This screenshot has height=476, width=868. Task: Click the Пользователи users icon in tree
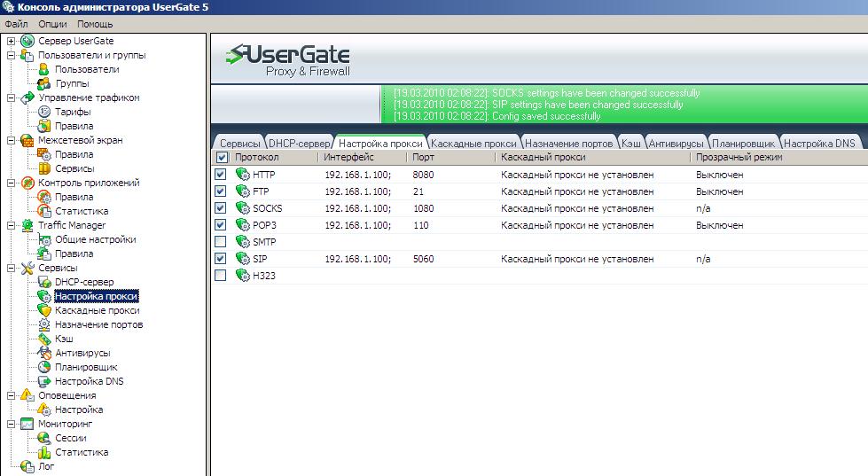click(x=43, y=69)
